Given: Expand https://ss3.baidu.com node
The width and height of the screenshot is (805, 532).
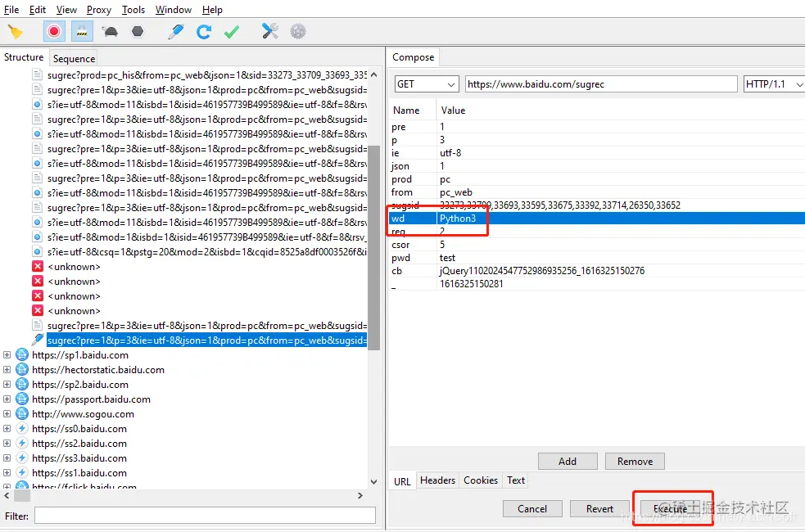Looking at the screenshot, I should (7, 458).
